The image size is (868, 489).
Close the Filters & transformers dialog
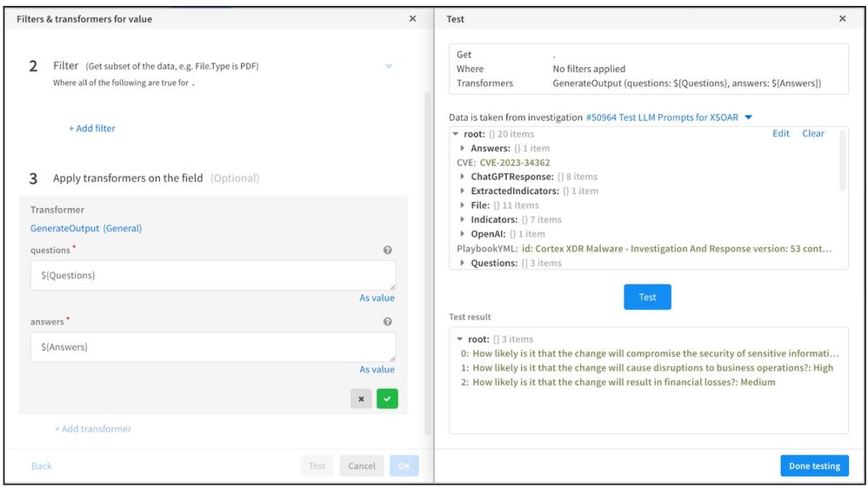pyautogui.click(x=412, y=18)
